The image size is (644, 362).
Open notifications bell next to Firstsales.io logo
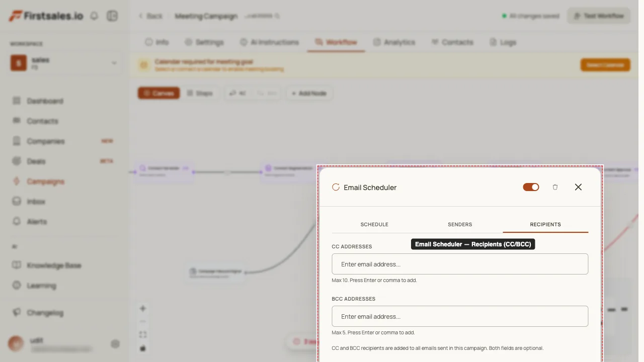[x=94, y=16]
